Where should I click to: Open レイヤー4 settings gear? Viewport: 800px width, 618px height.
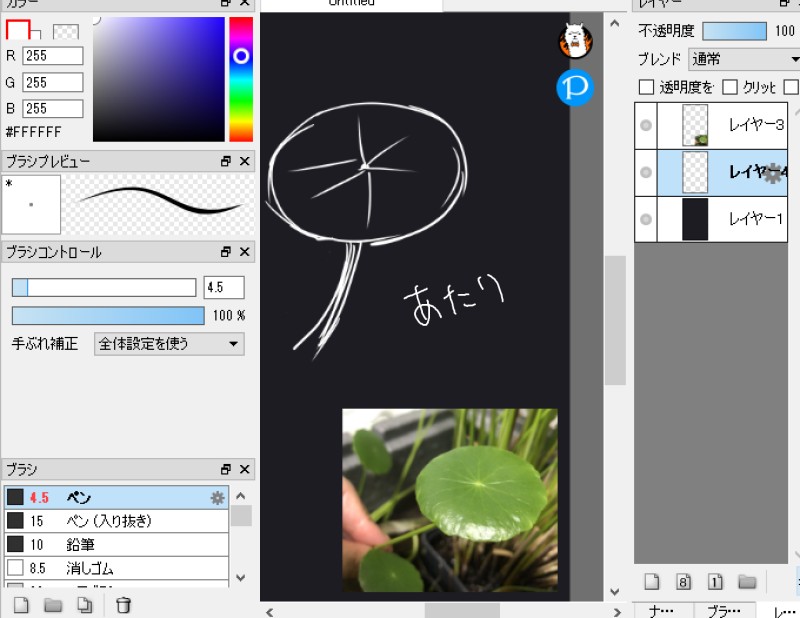tap(773, 174)
